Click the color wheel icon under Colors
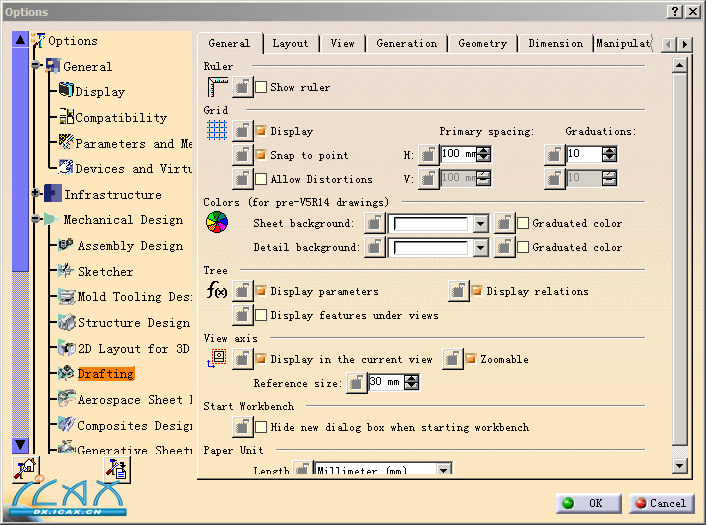The image size is (706, 525). coord(217,224)
